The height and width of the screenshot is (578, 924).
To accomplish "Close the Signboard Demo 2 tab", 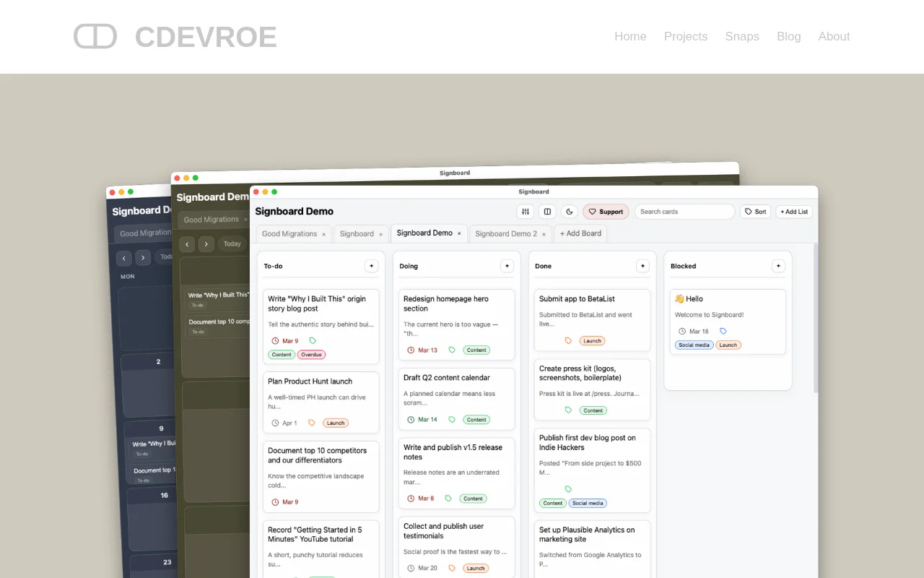I will [544, 234].
